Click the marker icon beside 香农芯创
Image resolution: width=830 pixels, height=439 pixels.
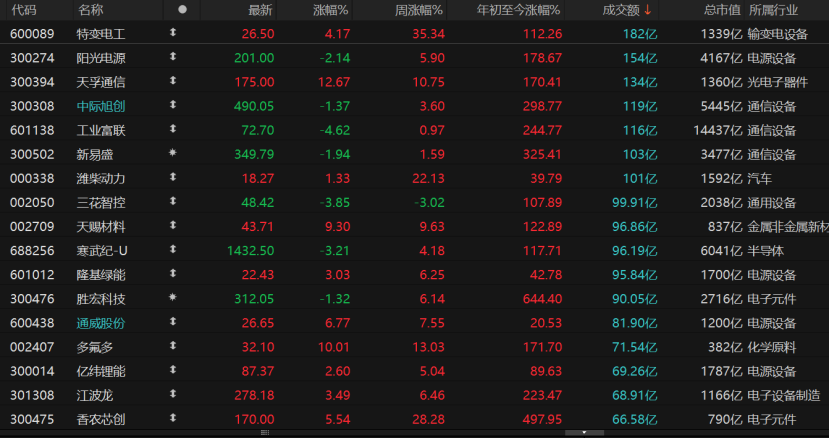click(173, 419)
